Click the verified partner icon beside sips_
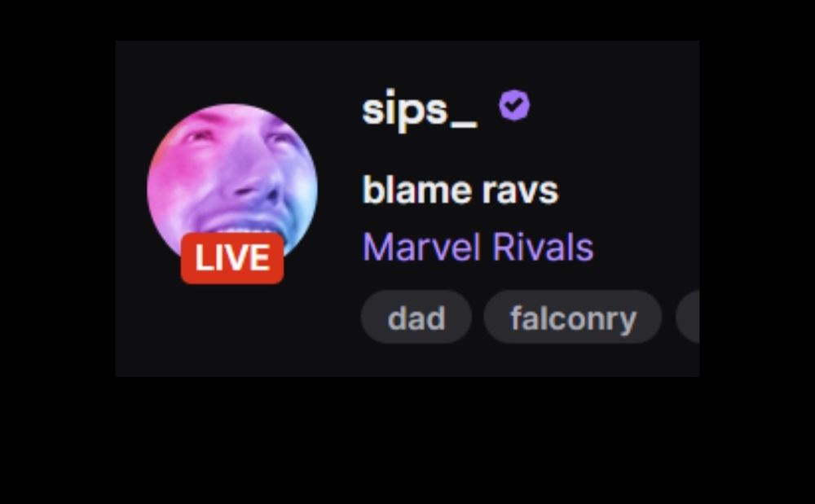 point(514,105)
